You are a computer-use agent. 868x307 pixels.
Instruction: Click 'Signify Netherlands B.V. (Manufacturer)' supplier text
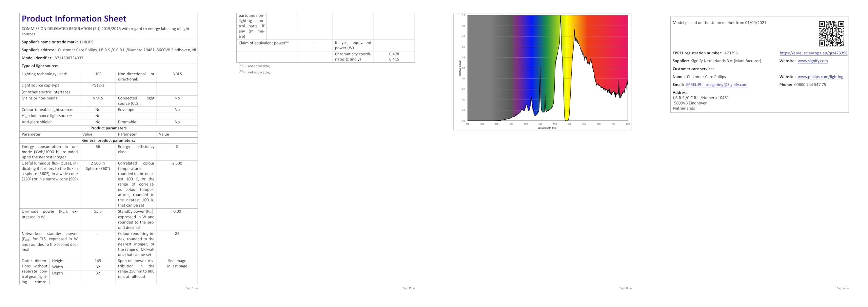tap(726, 61)
